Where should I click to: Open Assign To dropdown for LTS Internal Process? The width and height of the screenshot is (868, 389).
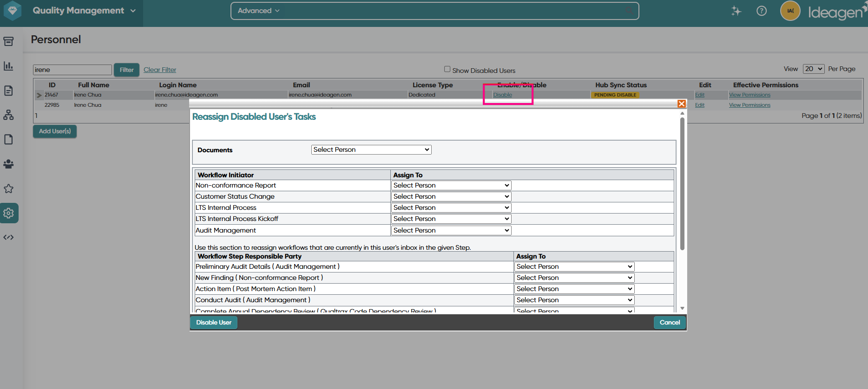click(451, 207)
